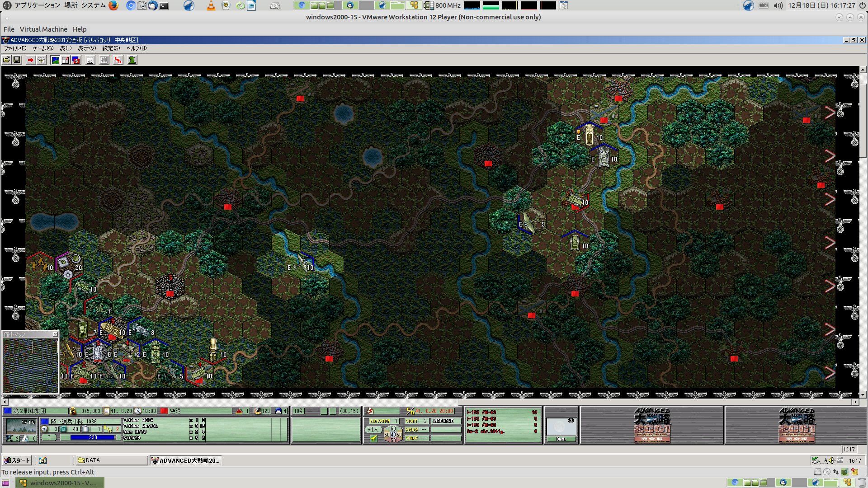The image size is (868, 488).
Task: Click the left arrow of the horizontal map scrollbar
Action: click(x=5, y=402)
